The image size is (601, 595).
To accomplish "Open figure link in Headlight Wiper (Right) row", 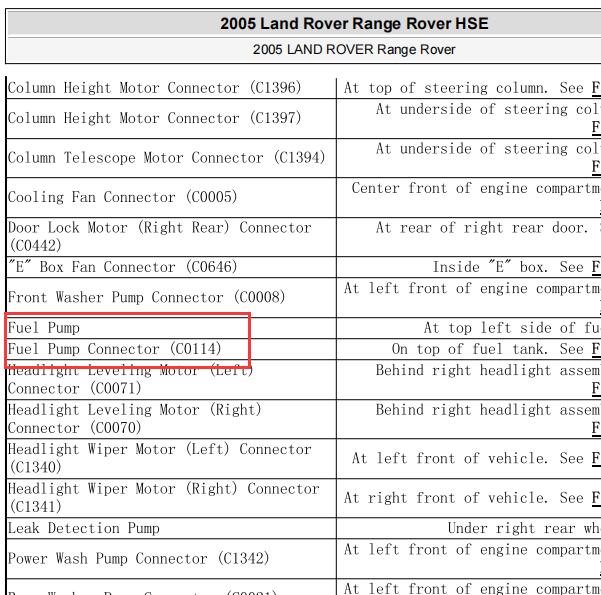I will point(596,498).
